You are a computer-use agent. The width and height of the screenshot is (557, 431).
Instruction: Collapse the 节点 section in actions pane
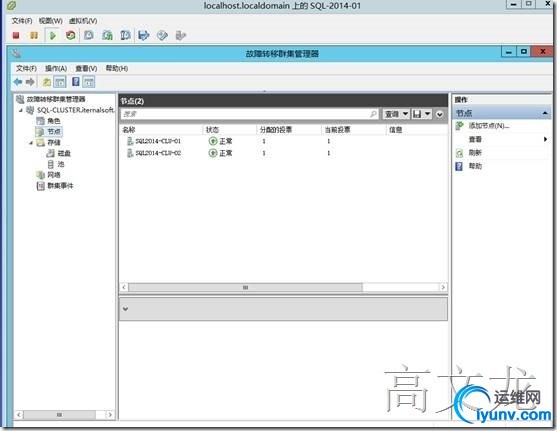545,113
